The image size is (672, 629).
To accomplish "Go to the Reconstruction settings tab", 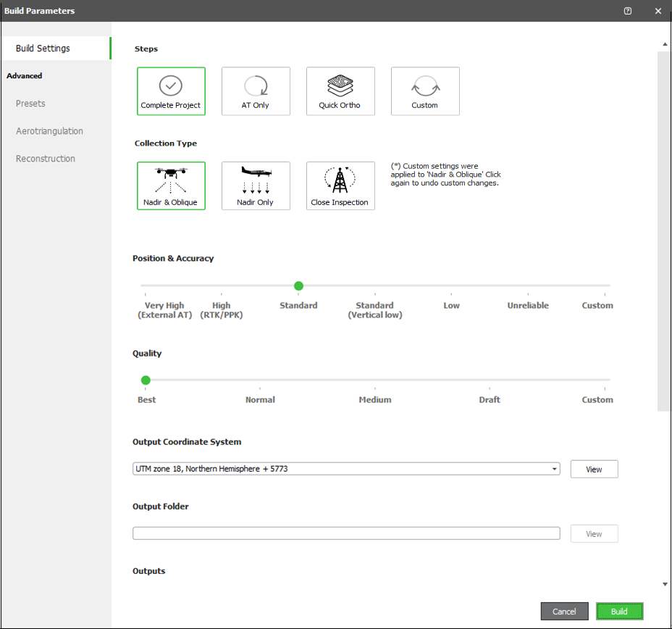I will point(46,159).
